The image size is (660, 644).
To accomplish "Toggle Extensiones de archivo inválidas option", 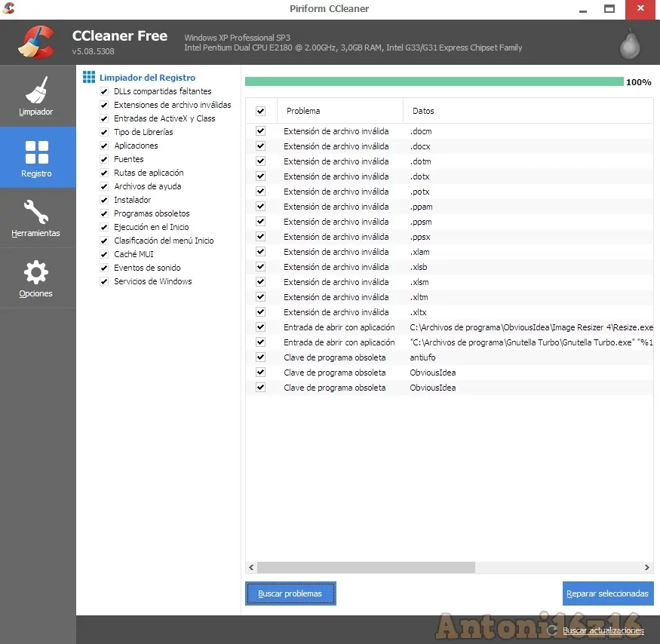I will [104, 105].
